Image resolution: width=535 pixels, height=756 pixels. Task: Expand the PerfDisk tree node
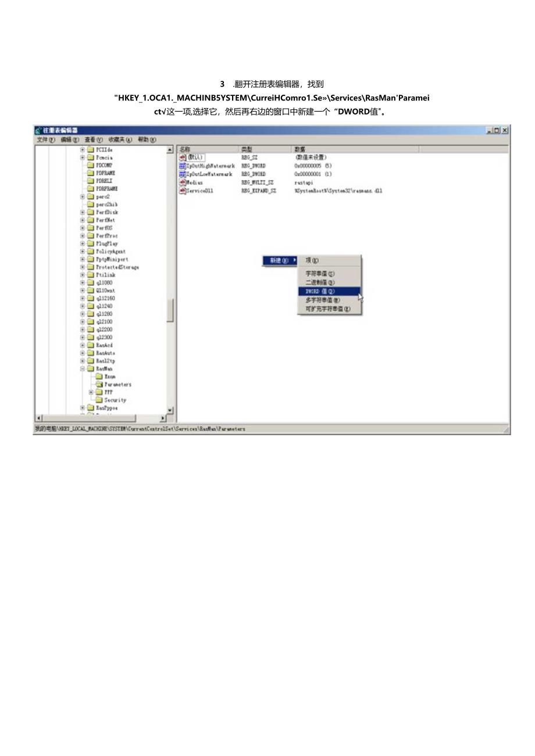(x=83, y=213)
